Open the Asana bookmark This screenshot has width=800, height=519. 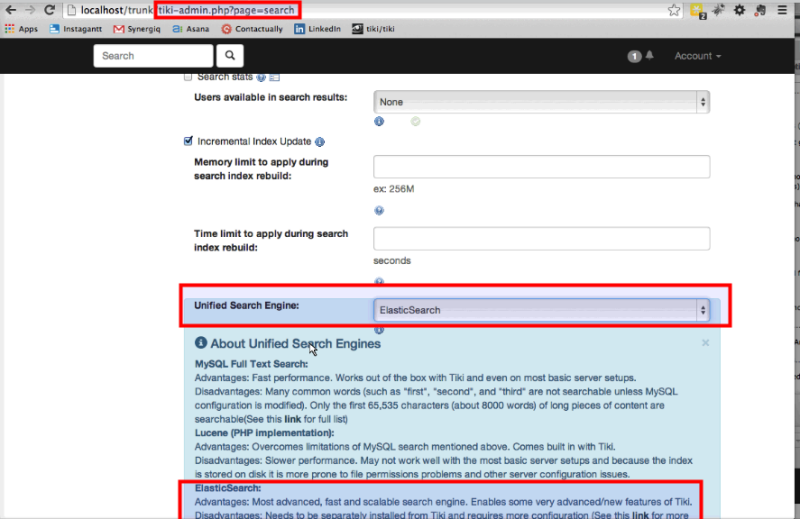191,29
